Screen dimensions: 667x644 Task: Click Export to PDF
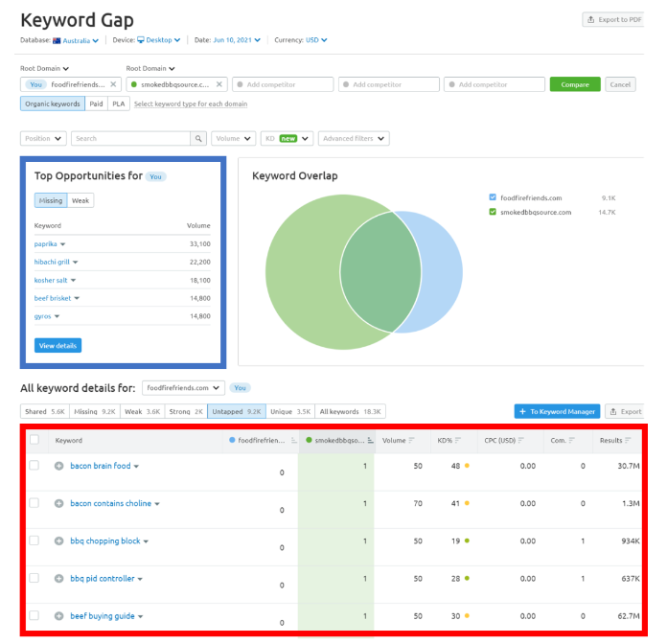[x=613, y=19]
